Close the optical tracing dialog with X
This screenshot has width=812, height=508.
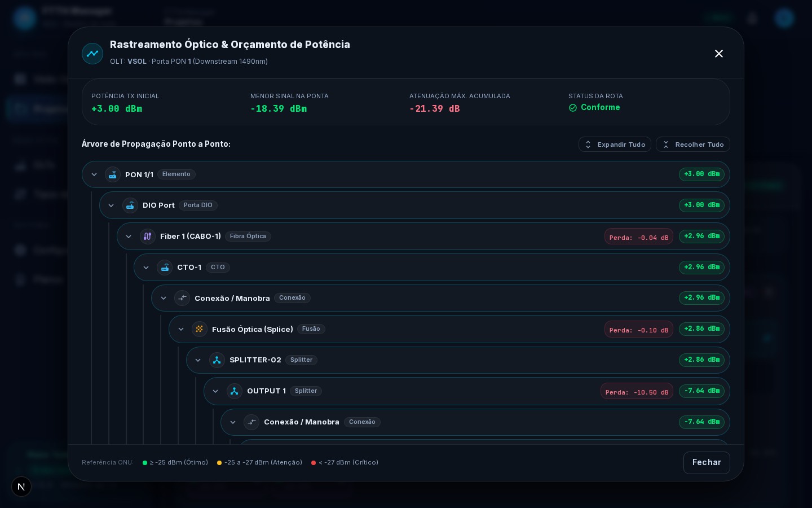coord(719,54)
